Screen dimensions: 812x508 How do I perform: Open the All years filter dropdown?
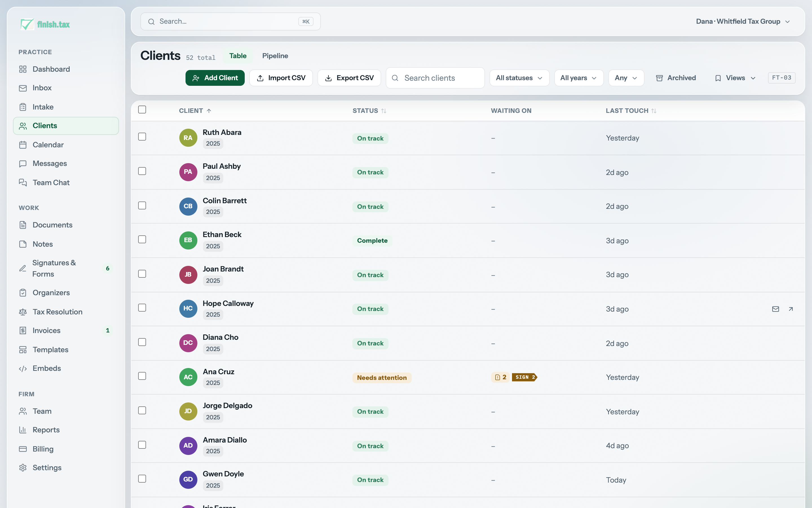[x=579, y=78]
